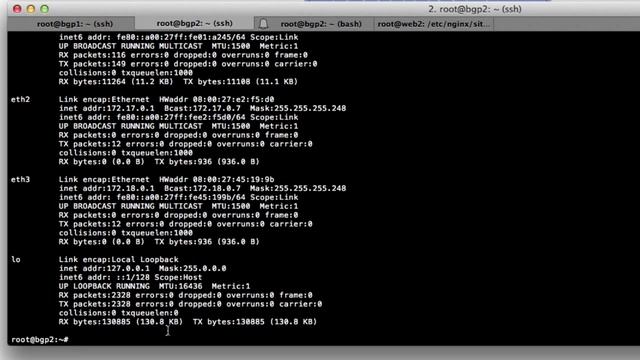Click 'TX bytes:130885 (130.8 KB)' text
640x360 pixels.
(x=255, y=322)
